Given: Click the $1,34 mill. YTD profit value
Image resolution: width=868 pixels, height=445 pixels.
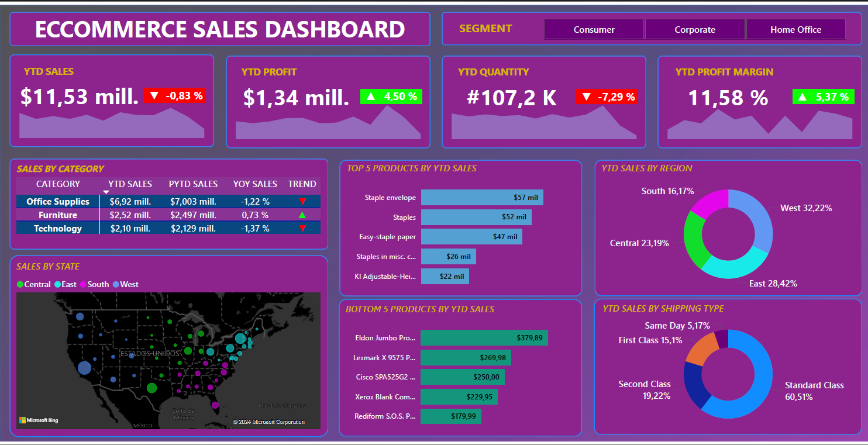Looking at the screenshot, I should 296,98.
